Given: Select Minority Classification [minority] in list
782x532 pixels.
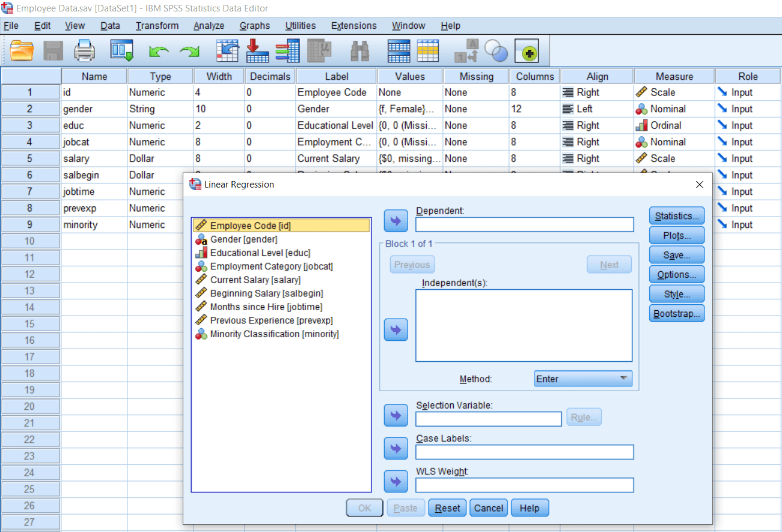Looking at the screenshot, I should [281, 334].
